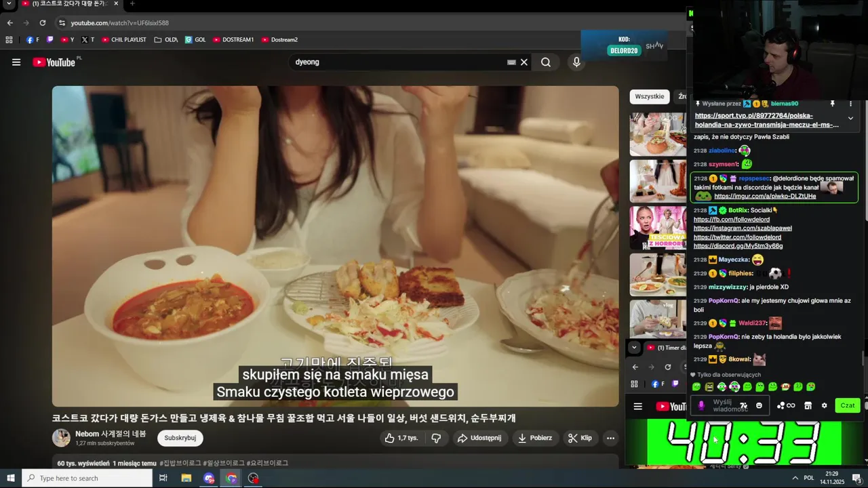The width and height of the screenshot is (868, 488).
Task: Dislike the video
Action: tap(436, 438)
